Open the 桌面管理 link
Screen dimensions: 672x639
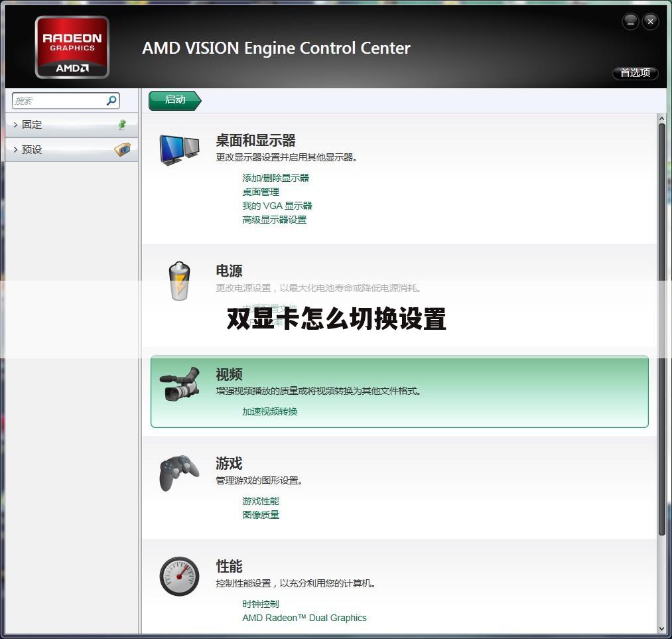click(x=261, y=192)
